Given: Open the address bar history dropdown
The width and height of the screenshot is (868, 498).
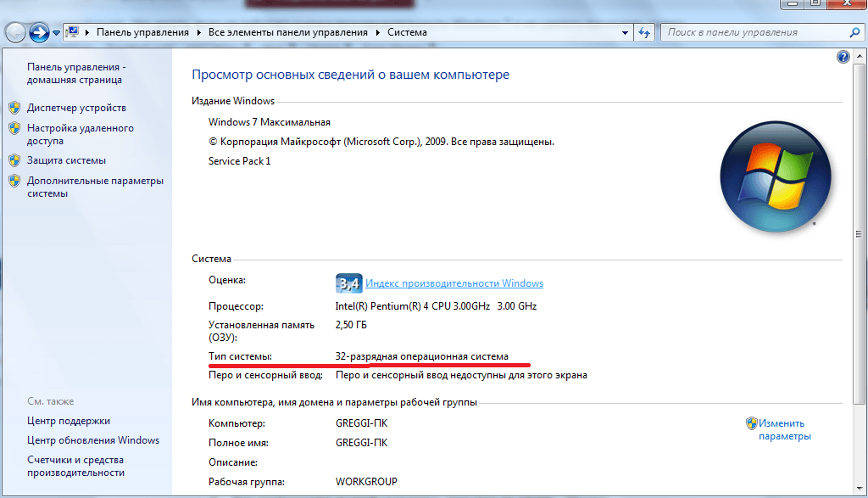Looking at the screenshot, I should click(625, 33).
